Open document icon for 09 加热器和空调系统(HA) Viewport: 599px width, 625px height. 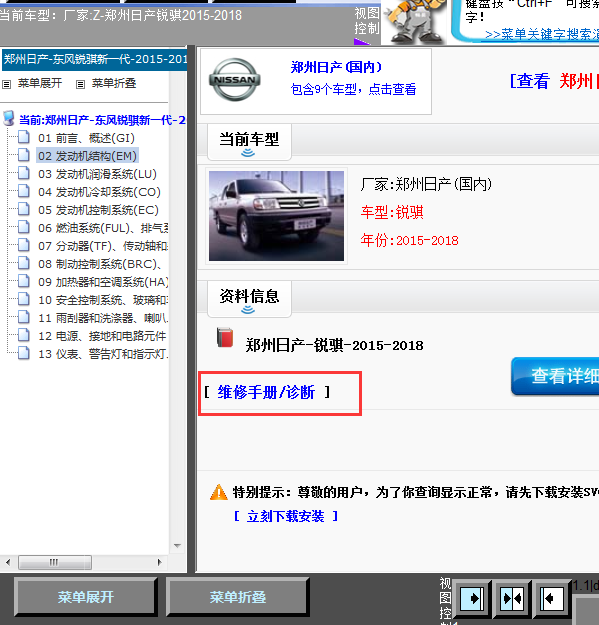point(24,281)
